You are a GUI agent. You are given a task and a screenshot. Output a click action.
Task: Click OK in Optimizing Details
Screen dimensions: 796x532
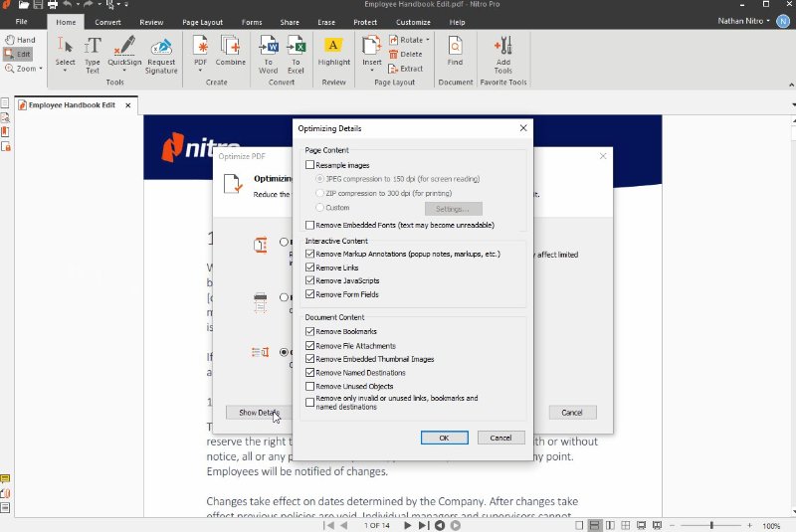pos(444,438)
